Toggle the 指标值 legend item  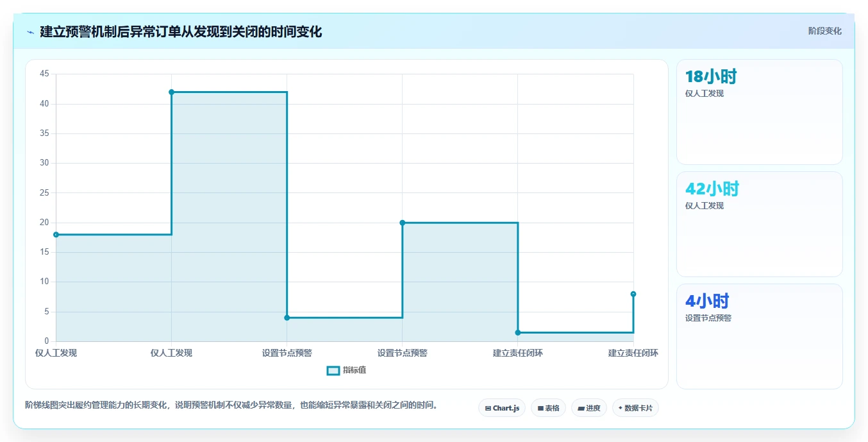[x=346, y=370]
